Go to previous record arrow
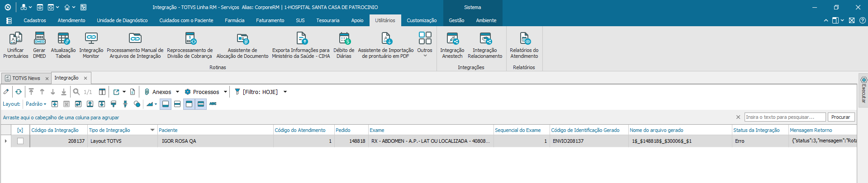The height and width of the screenshot is (183, 868). [x=42, y=92]
